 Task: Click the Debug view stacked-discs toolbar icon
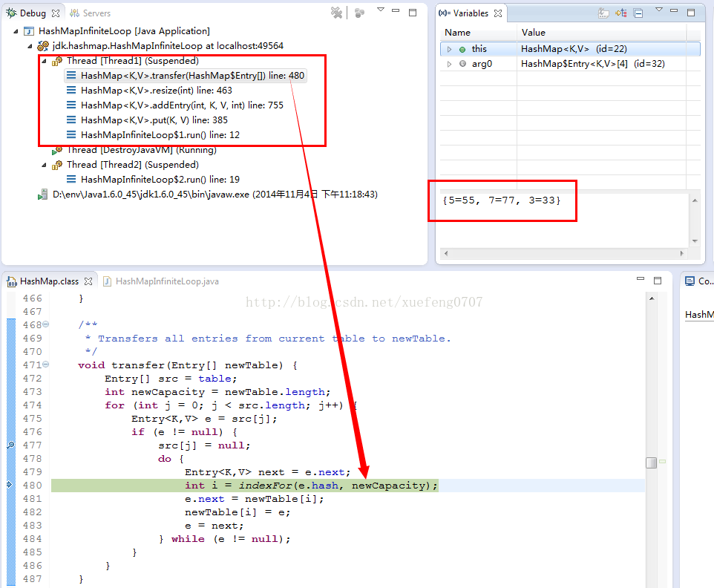[x=360, y=13]
